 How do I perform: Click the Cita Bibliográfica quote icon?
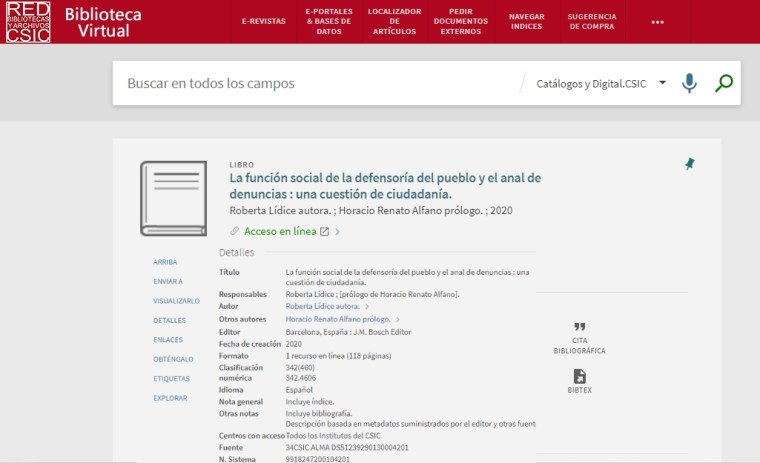click(579, 327)
